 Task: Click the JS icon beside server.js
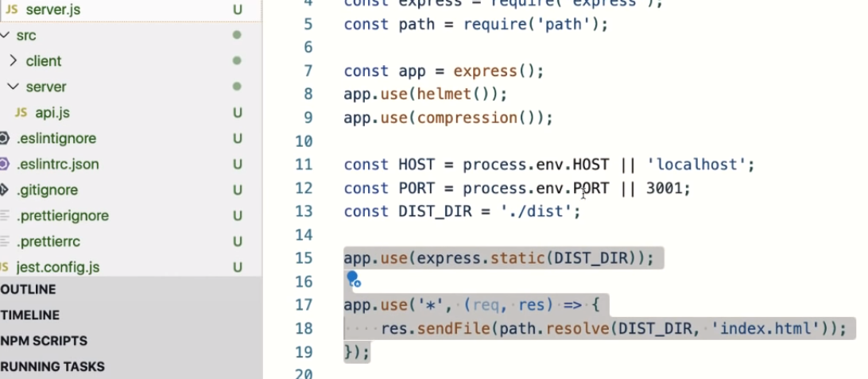coord(12,10)
